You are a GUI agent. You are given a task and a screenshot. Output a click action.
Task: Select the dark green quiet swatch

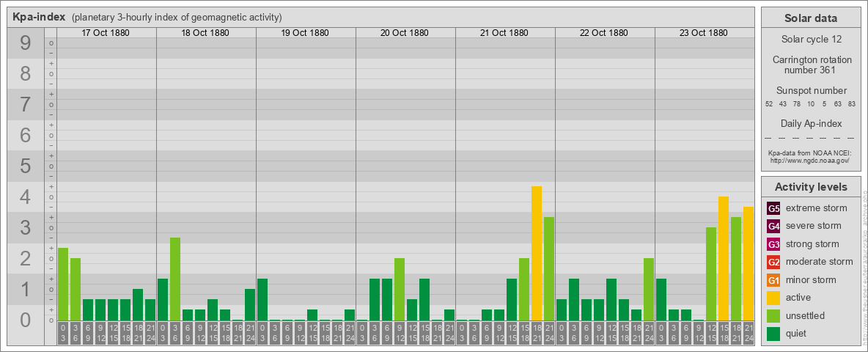coord(773,334)
